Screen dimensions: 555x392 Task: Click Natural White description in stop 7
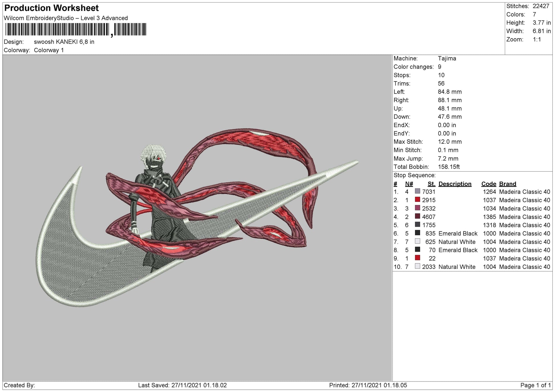pyautogui.click(x=457, y=242)
